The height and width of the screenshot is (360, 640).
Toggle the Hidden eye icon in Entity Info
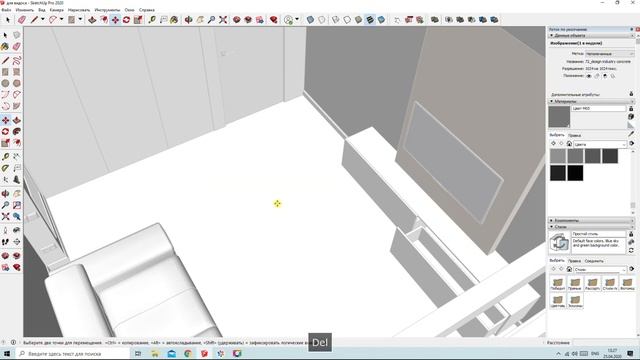[x=589, y=76]
